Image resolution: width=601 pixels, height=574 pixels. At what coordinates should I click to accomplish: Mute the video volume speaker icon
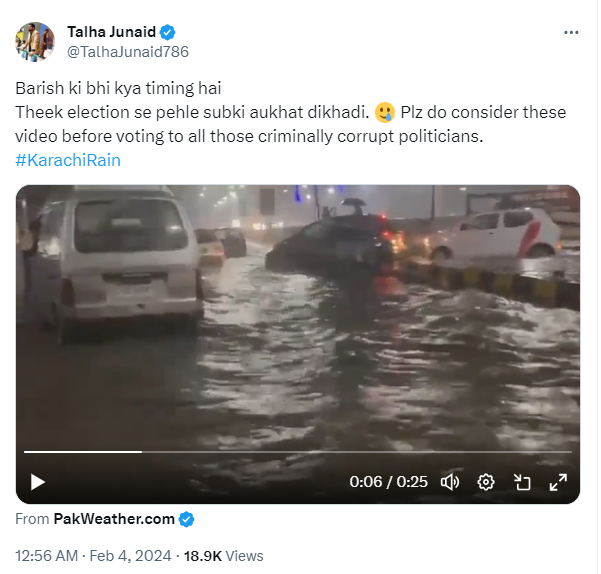coord(450,482)
